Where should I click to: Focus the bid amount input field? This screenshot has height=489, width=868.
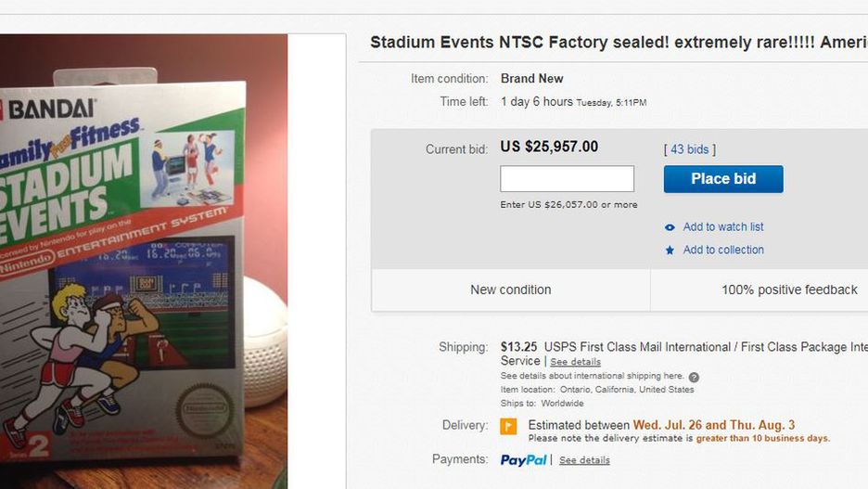tap(567, 179)
